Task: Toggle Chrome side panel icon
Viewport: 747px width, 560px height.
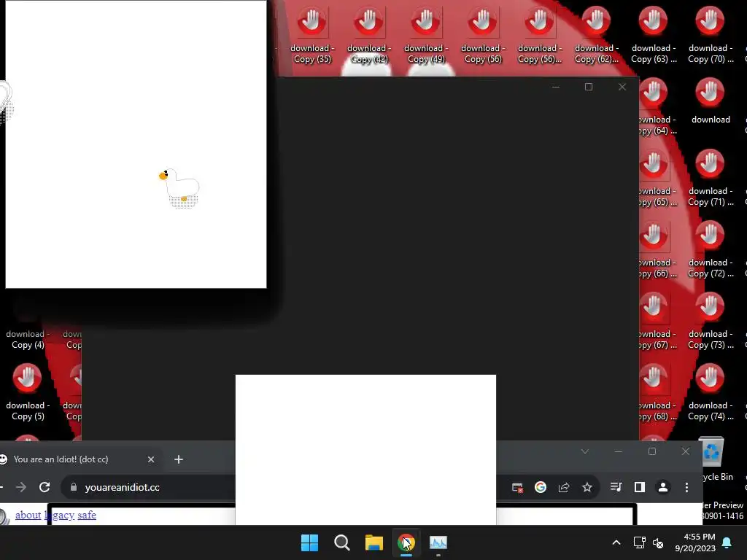Action: pyautogui.click(x=639, y=487)
